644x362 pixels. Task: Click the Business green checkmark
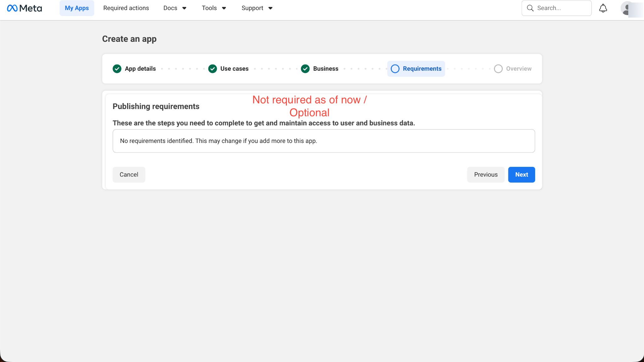point(305,69)
